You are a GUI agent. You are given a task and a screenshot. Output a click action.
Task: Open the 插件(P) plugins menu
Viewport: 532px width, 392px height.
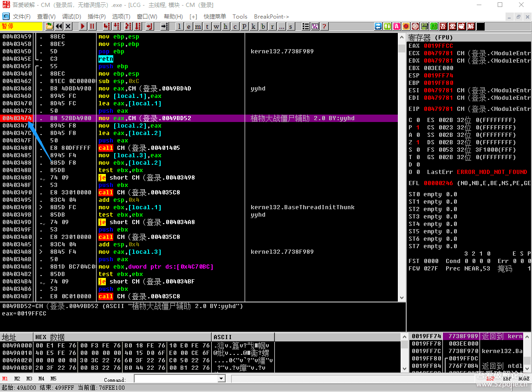[96, 17]
